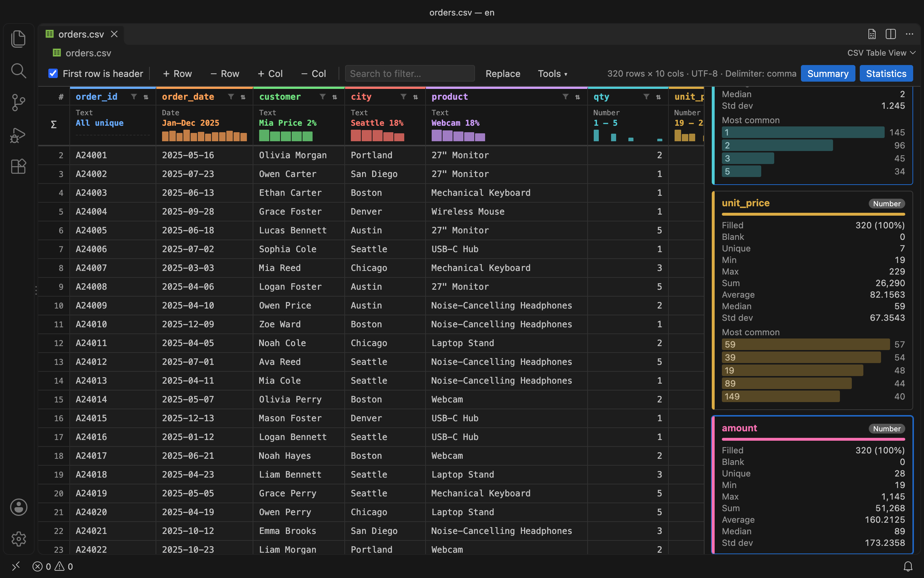Click the + Row button

click(x=177, y=73)
